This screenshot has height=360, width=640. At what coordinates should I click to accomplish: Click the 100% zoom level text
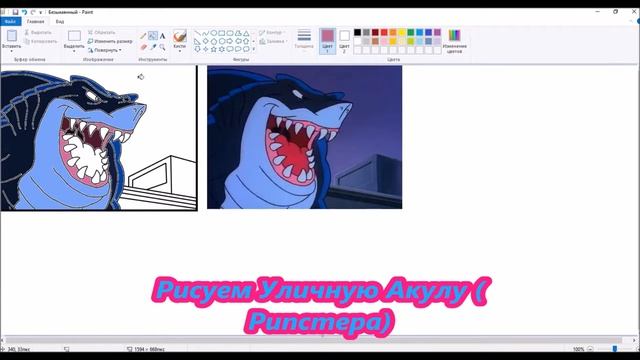pyautogui.click(x=578, y=349)
